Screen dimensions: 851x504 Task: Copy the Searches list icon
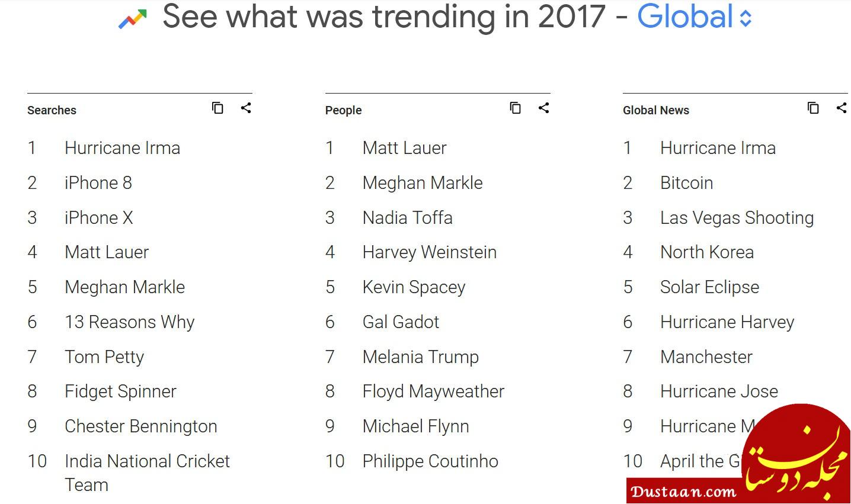pos(218,108)
